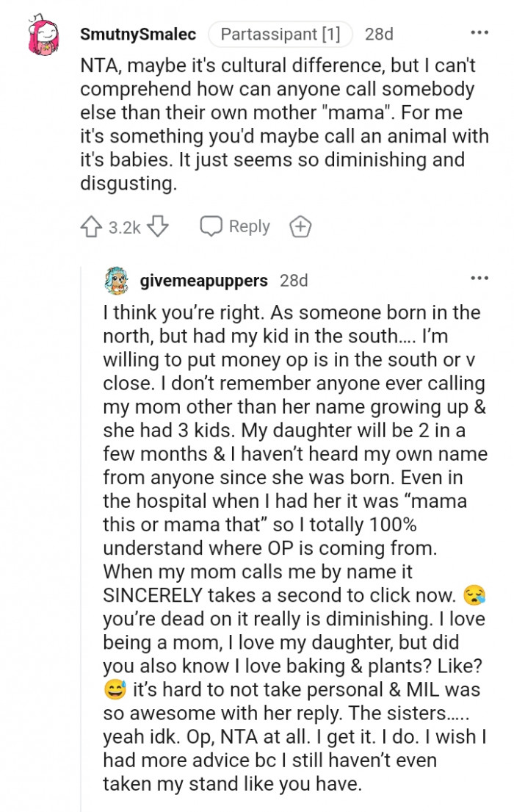Open the Reply speech bubble icon
The height and width of the screenshot is (812, 514).
(212, 226)
